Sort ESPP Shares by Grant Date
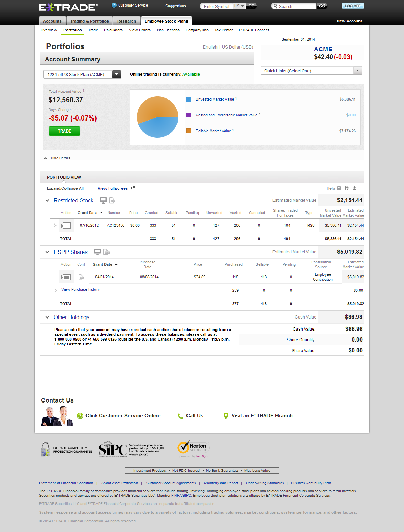The height and width of the screenshot is (532, 404). tap(105, 264)
